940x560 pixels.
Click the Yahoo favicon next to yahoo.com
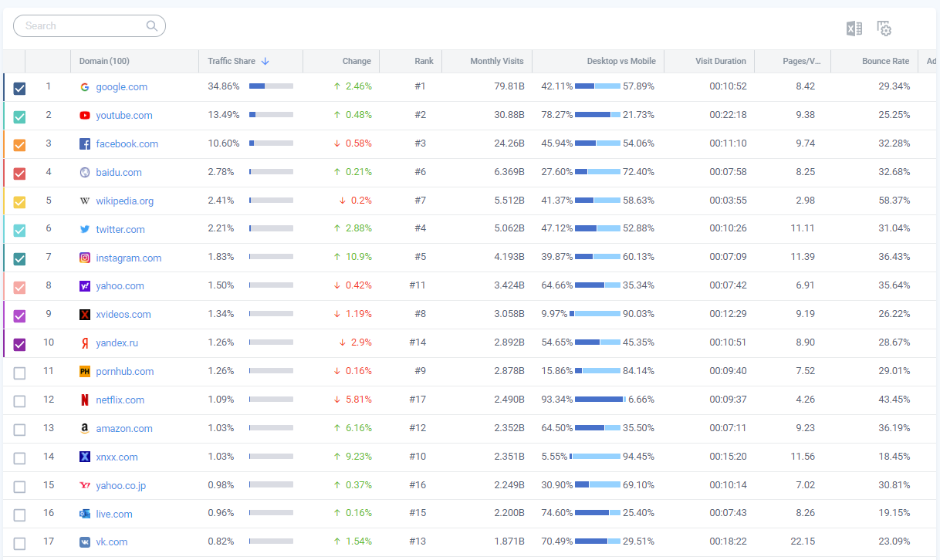pos(85,286)
